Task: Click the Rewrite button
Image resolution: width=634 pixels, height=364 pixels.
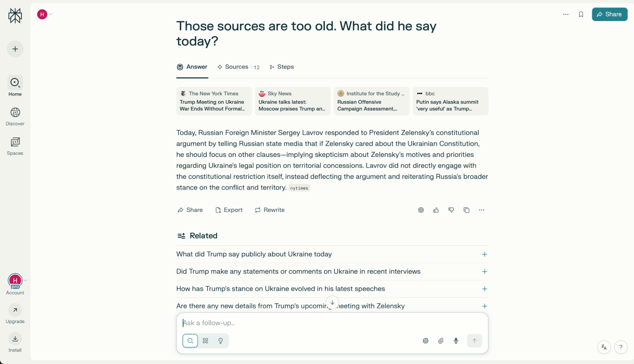Action: coord(270,210)
